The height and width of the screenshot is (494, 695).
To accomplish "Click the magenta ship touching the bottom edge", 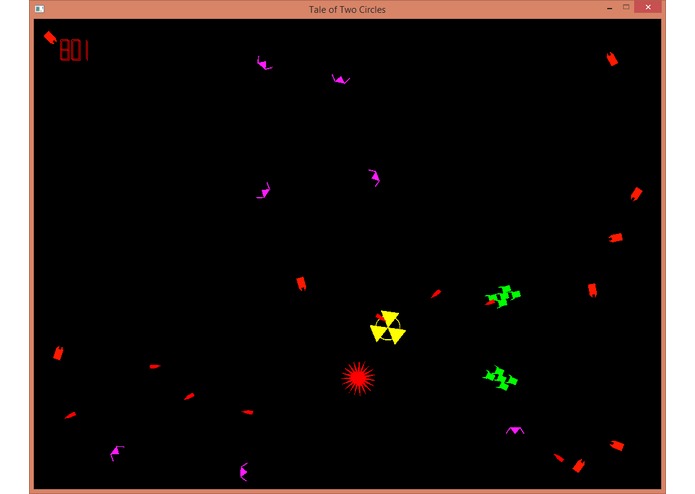I will coord(243,472).
